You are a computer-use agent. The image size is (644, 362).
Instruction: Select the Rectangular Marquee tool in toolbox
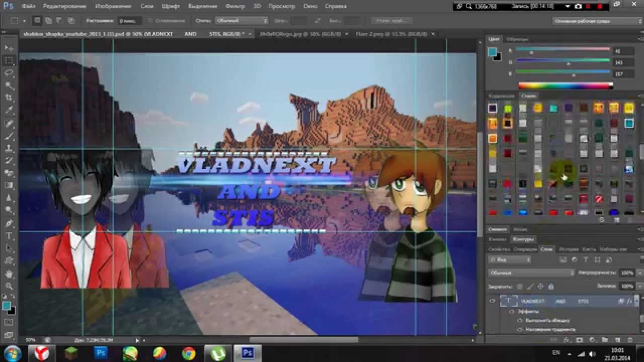[x=9, y=60]
